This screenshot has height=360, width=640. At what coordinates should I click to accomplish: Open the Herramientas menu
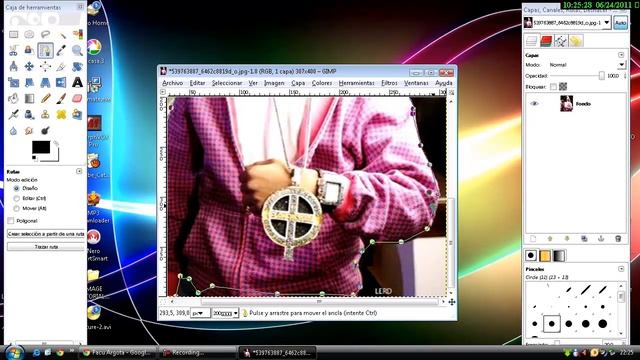click(x=356, y=83)
